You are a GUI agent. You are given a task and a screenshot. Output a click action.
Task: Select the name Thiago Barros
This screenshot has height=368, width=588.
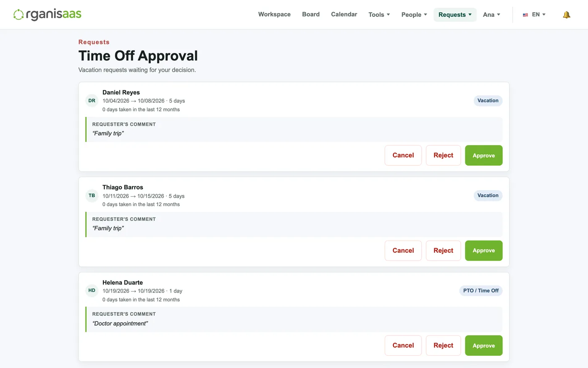click(123, 188)
